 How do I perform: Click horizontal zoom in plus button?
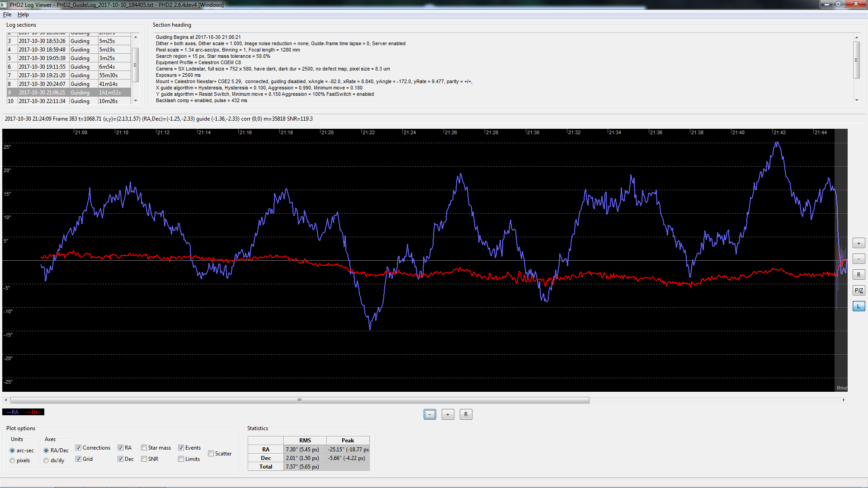point(448,414)
